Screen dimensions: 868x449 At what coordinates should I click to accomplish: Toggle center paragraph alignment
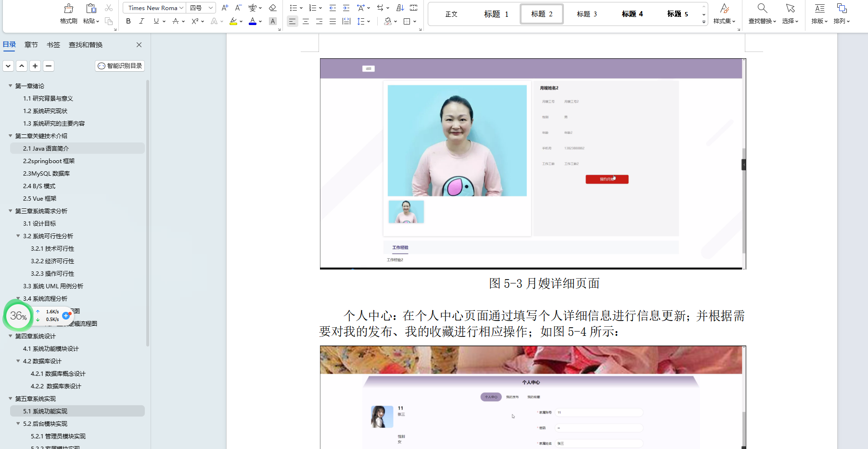click(306, 21)
